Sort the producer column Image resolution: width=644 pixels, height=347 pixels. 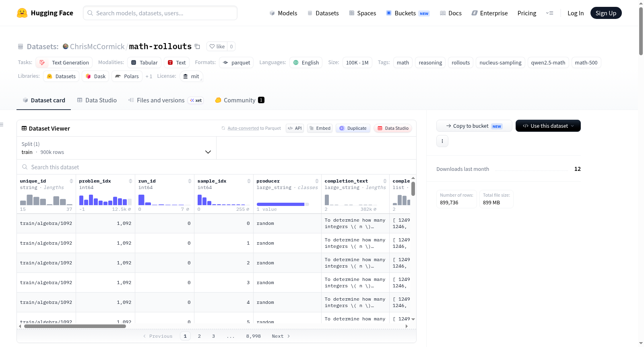(317, 181)
